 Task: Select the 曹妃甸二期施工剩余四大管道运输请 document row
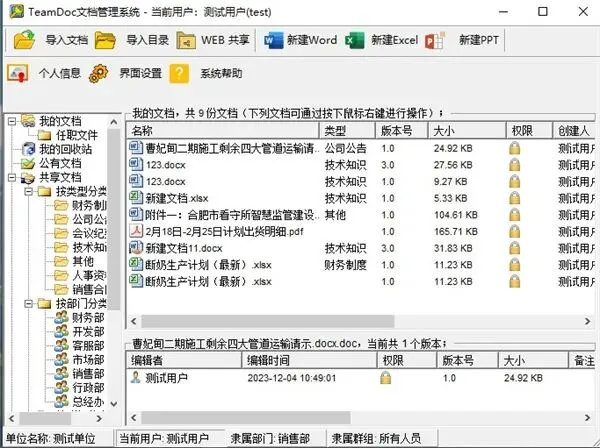(x=361, y=148)
